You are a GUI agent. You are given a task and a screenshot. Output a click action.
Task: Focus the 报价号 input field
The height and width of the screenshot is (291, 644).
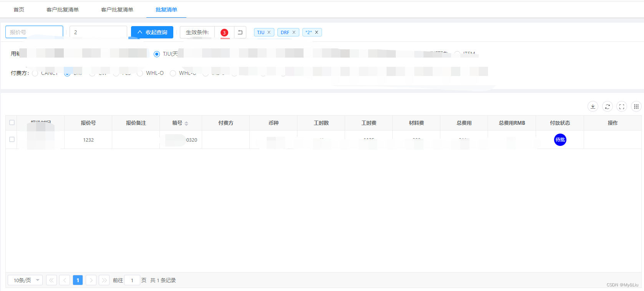coord(34,32)
